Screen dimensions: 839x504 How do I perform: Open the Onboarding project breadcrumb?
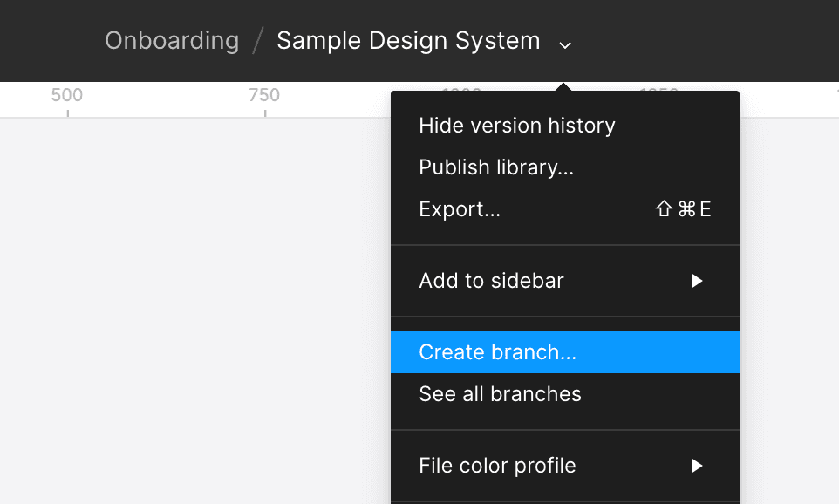[x=172, y=41]
